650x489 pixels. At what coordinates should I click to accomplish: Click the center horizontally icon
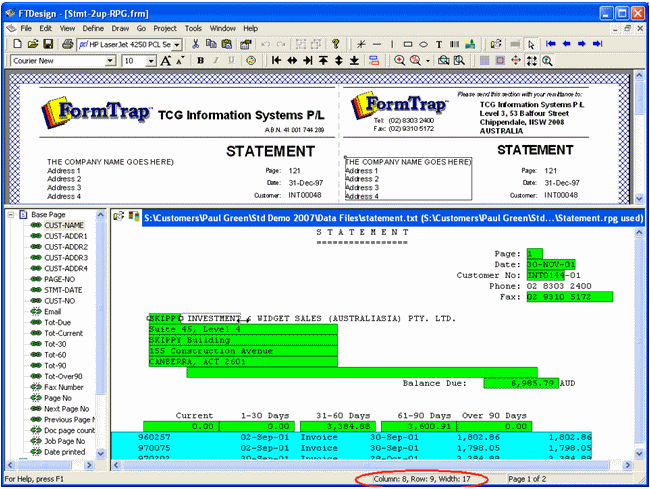coord(292,61)
